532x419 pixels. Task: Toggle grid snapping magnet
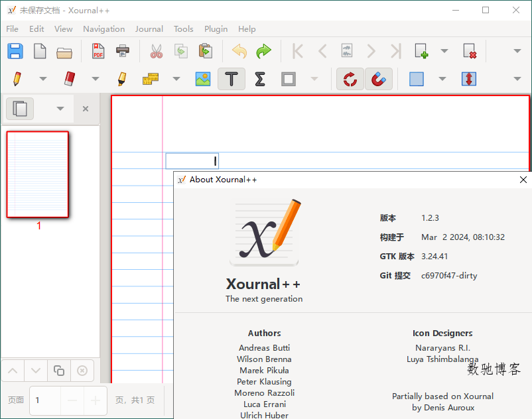(x=379, y=79)
